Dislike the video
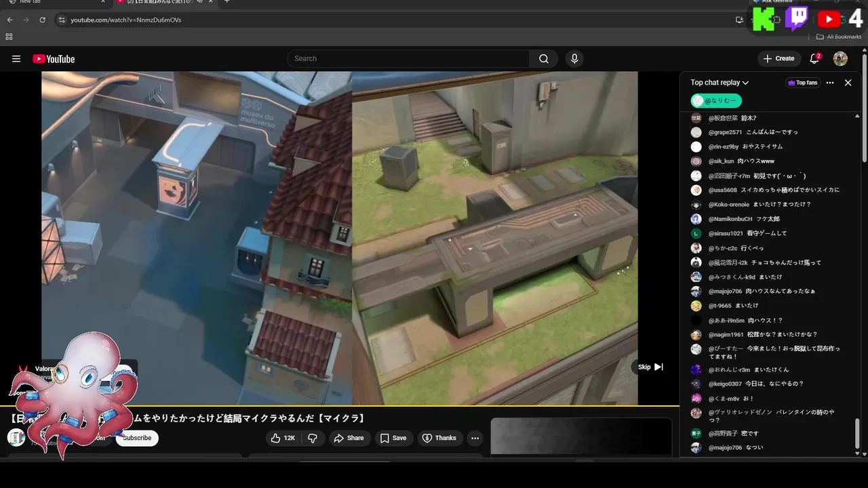The height and width of the screenshot is (488, 868). point(313,438)
